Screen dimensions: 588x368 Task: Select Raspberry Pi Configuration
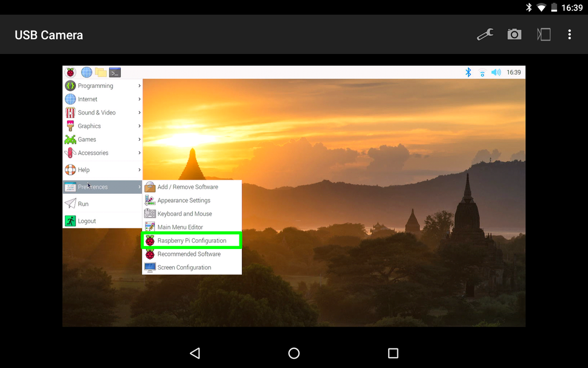[191, 240]
